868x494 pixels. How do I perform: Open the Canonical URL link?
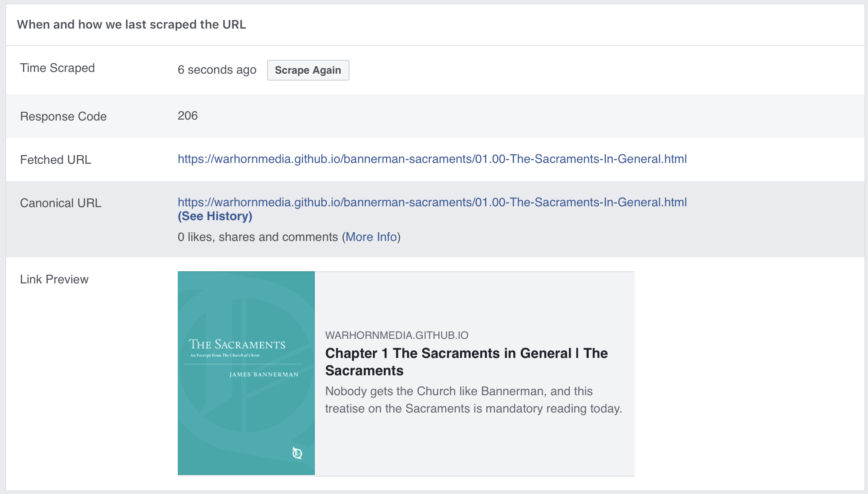tap(432, 202)
